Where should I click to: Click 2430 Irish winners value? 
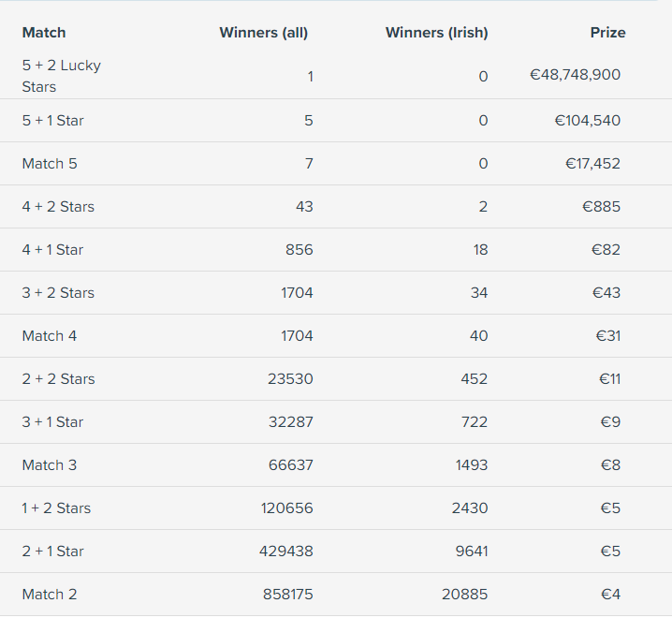470,508
